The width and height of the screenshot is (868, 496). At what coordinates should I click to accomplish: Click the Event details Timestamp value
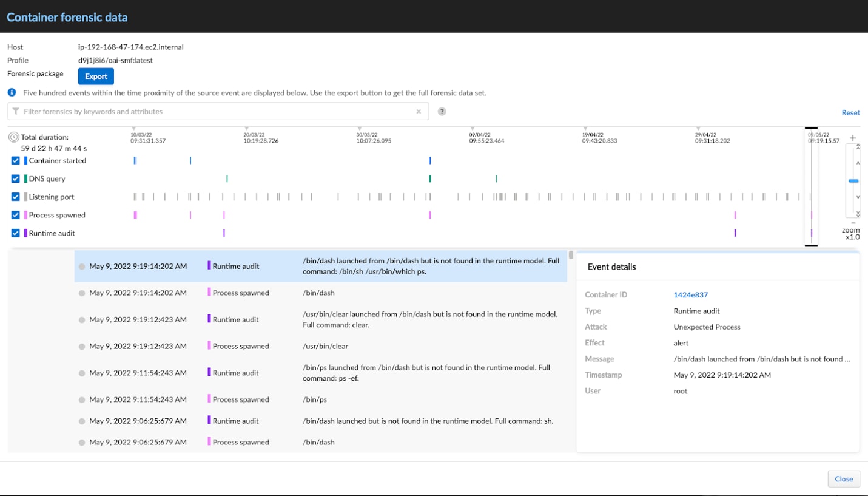[722, 375]
